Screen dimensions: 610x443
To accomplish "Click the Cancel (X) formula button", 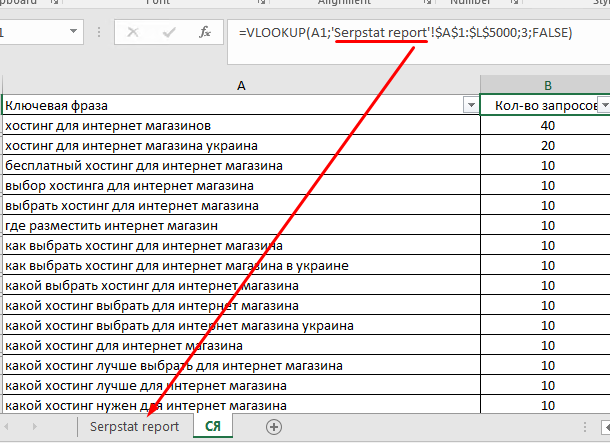I will [133, 32].
